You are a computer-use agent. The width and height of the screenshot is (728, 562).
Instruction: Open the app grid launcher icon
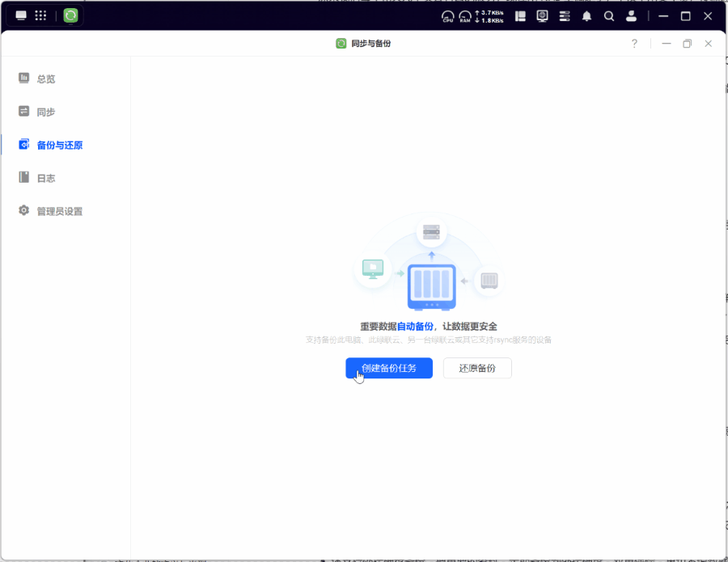tap(40, 15)
